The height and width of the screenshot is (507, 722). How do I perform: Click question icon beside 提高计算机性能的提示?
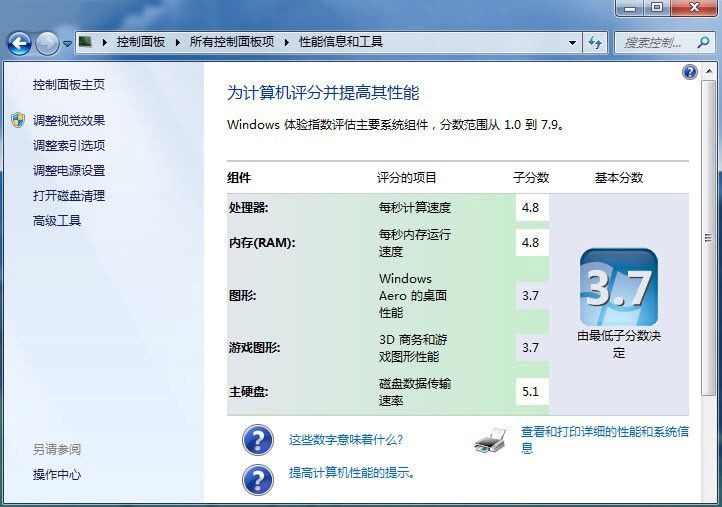click(258, 479)
